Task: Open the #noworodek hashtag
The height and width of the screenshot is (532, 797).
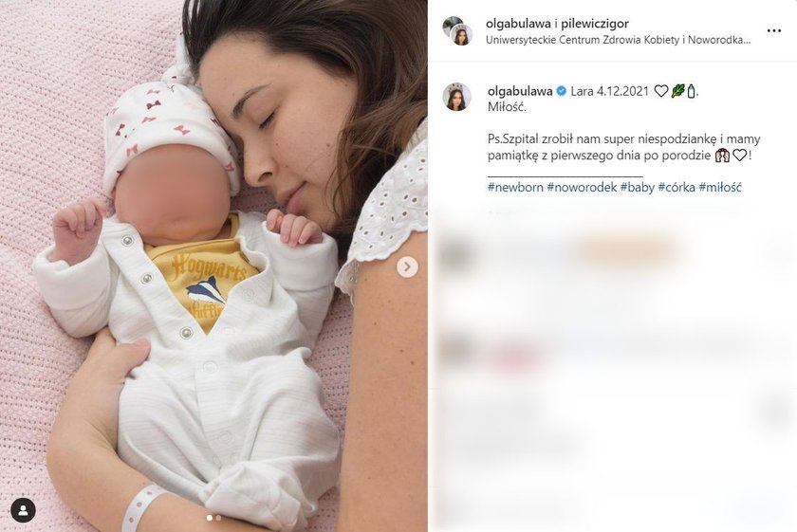Action: (582, 187)
